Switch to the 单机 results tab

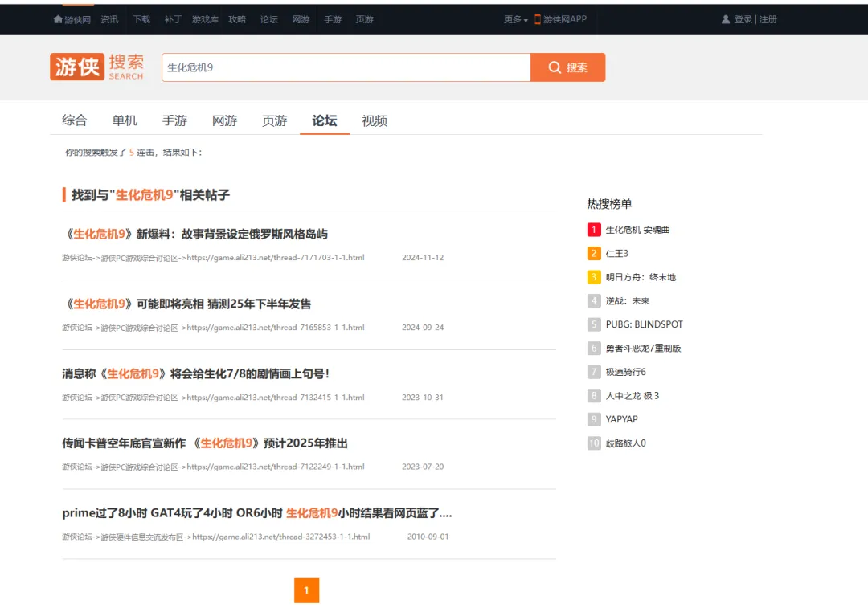[125, 120]
